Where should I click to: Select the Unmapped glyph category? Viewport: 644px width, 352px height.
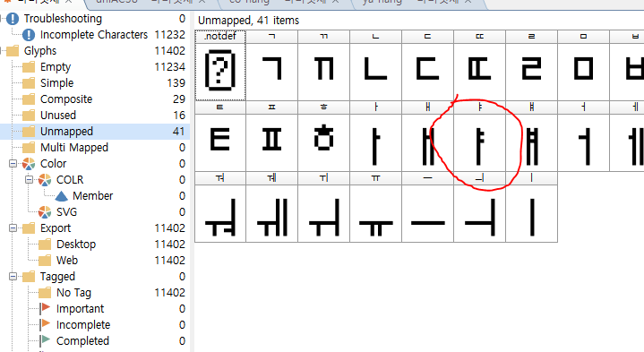95,132
